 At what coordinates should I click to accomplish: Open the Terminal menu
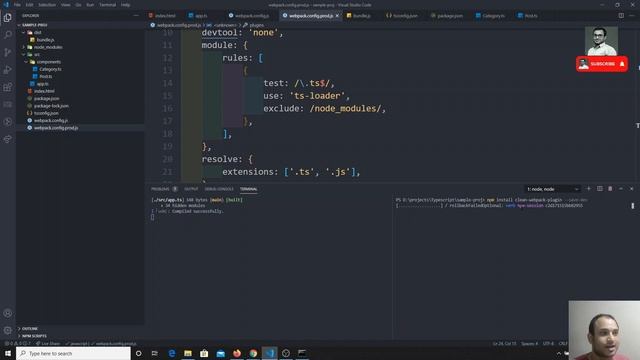[107, 5]
